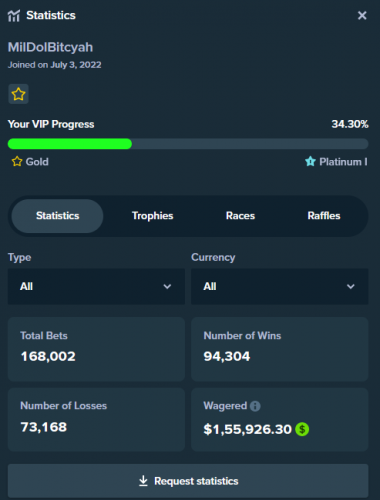The height and width of the screenshot is (500, 380).
Task: Open the Type dropdown
Action: click(x=96, y=286)
